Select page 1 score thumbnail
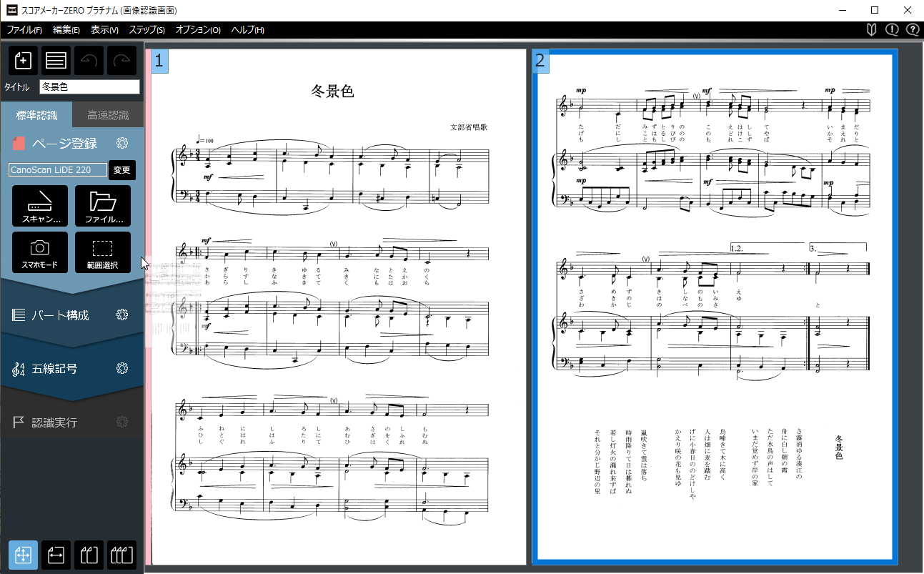 [x=336, y=307]
